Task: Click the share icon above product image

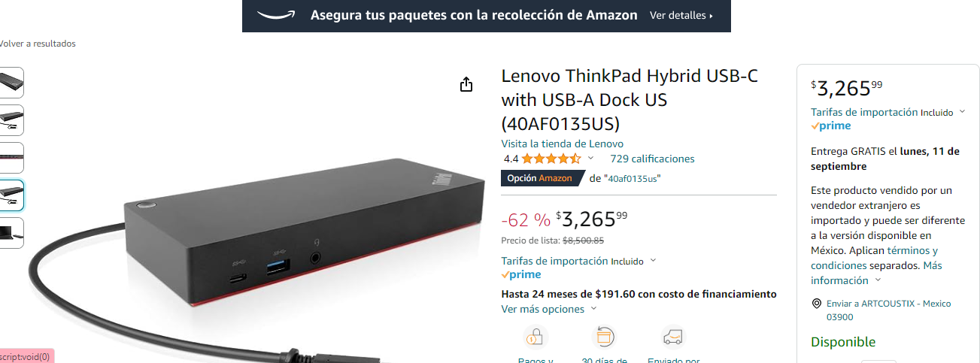Action: [466, 84]
